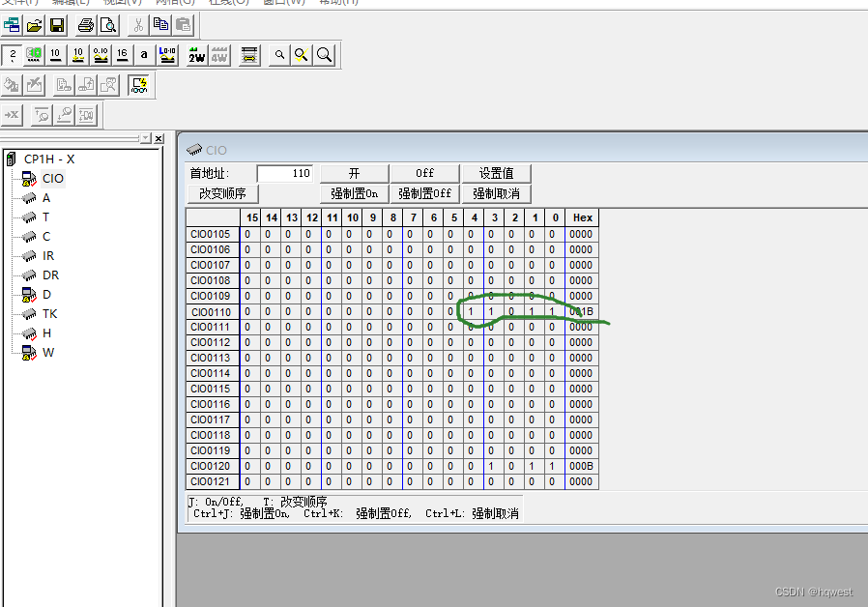Open print preview icon
Screen dimensions: 868x607
pyautogui.click(x=108, y=25)
